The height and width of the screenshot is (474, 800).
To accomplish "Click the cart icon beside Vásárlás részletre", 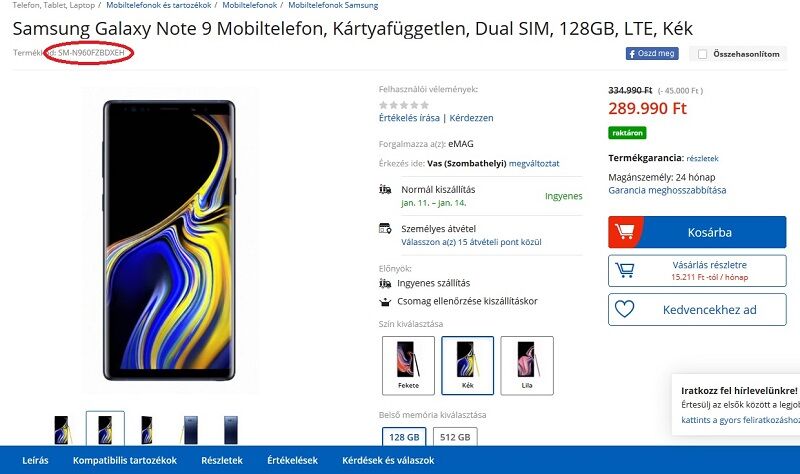I will (x=624, y=270).
